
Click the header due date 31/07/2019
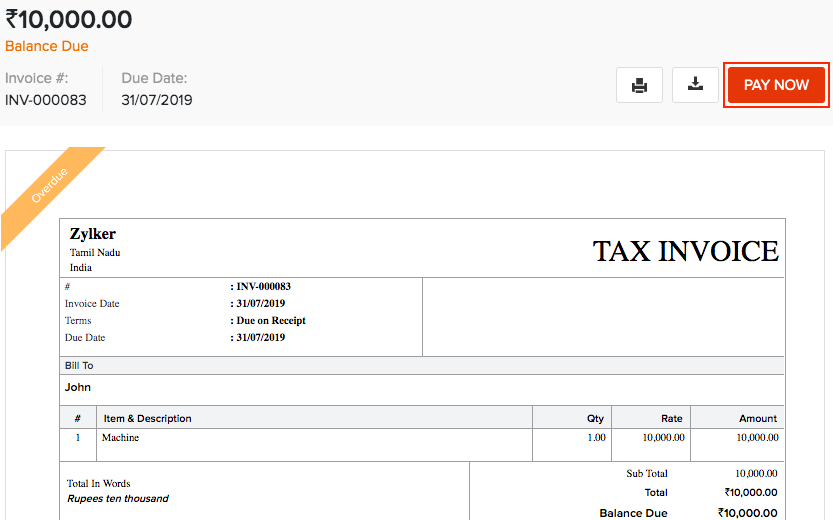[x=157, y=100]
